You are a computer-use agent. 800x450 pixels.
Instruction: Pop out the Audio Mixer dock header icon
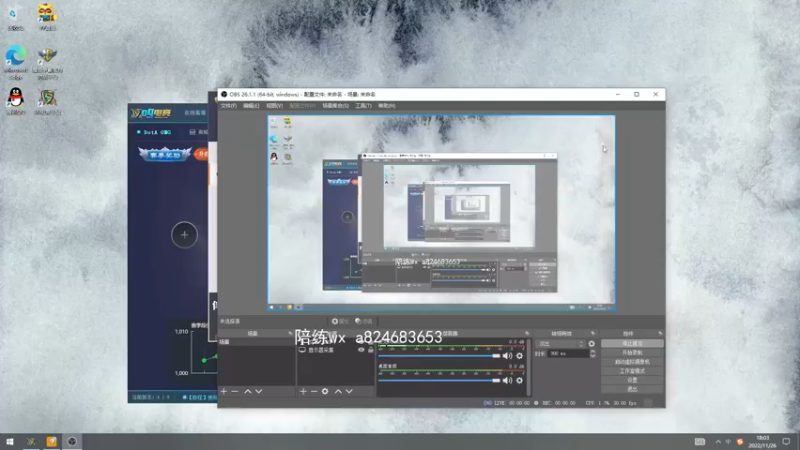527,333
